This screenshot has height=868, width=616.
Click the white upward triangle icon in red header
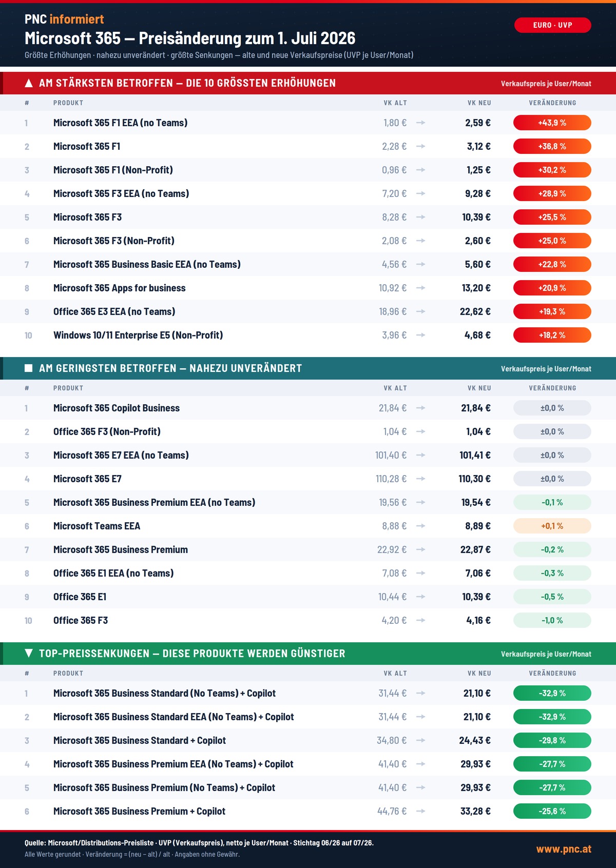(x=29, y=83)
